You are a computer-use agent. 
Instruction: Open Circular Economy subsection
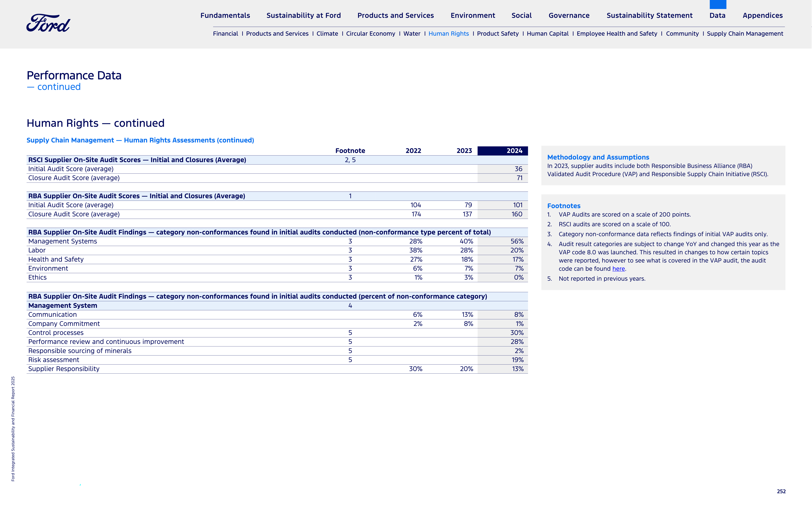pos(371,34)
